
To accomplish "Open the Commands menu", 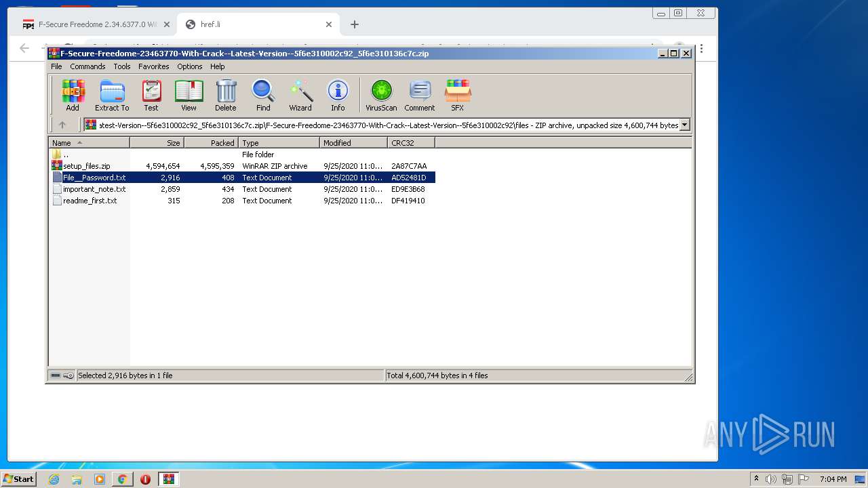I will click(87, 66).
